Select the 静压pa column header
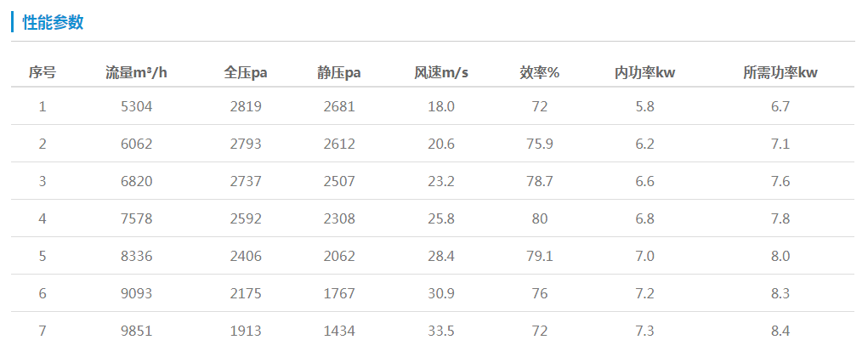Viewport: 868px width, 357px height. click(x=339, y=73)
